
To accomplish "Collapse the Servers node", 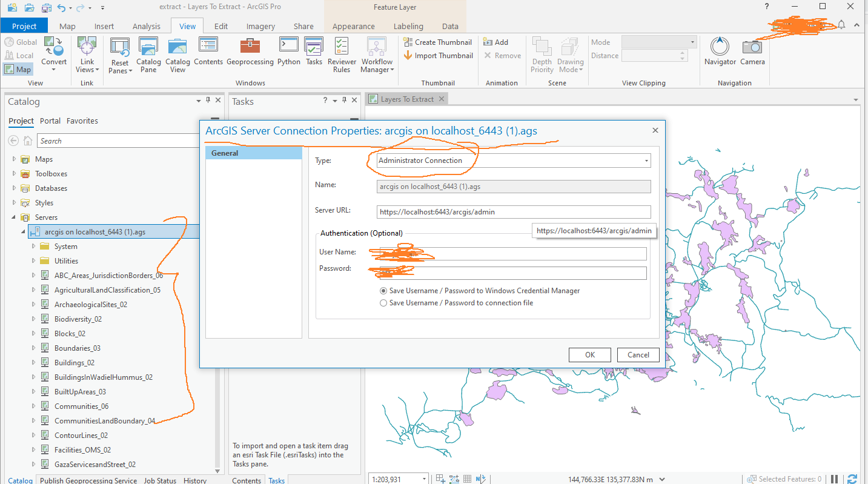I will [x=15, y=217].
